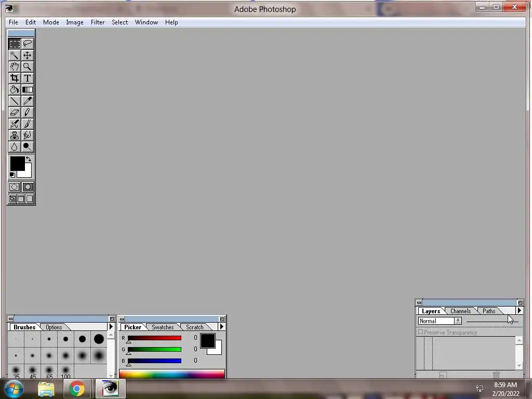This screenshot has height=399, width=532.
Task: Select the Paintbrush tool
Action: pyautogui.click(x=28, y=124)
